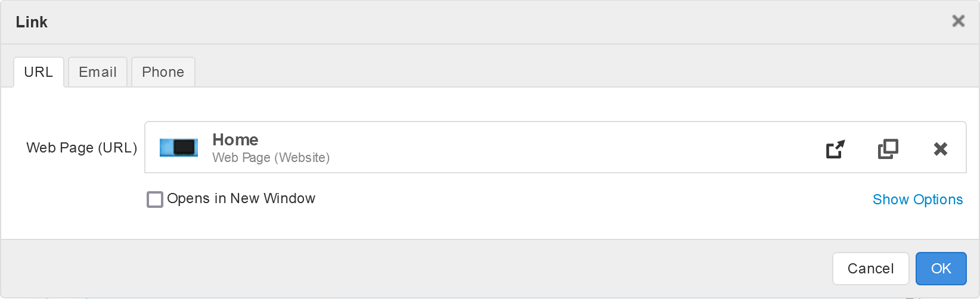
Task: Open the Phone tab
Action: (x=163, y=72)
